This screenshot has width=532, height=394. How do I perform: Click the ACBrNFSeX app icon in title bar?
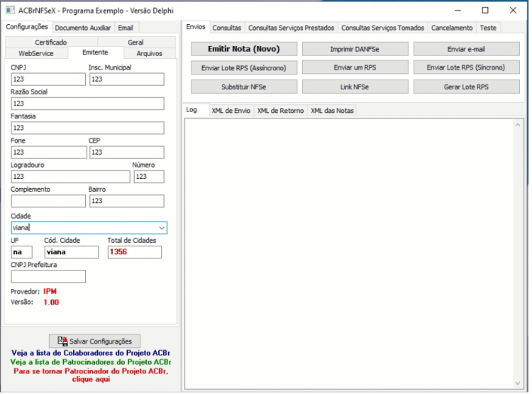tap(10, 11)
